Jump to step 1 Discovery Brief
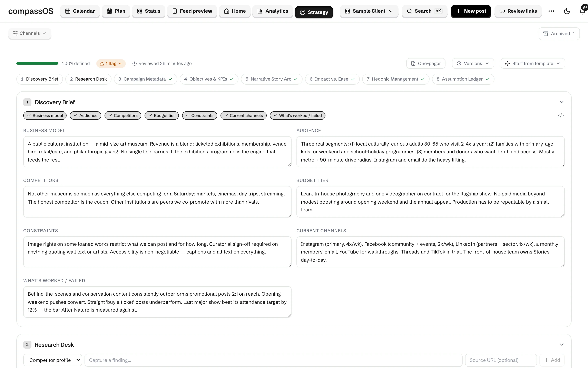This screenshot has width=588, height=368. pyautogui.click(x=40, y=79)
